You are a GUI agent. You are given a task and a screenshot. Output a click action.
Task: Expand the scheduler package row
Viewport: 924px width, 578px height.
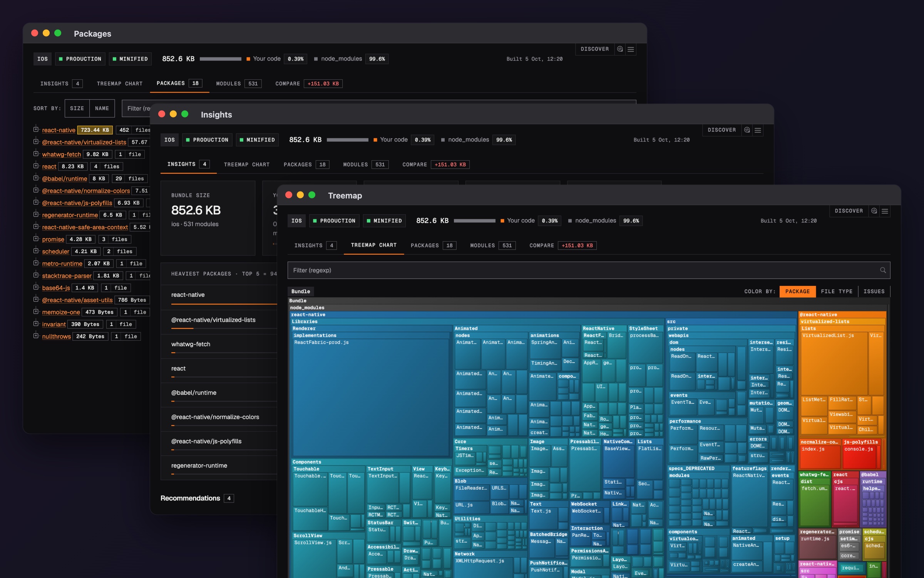[x=36, y=251]
